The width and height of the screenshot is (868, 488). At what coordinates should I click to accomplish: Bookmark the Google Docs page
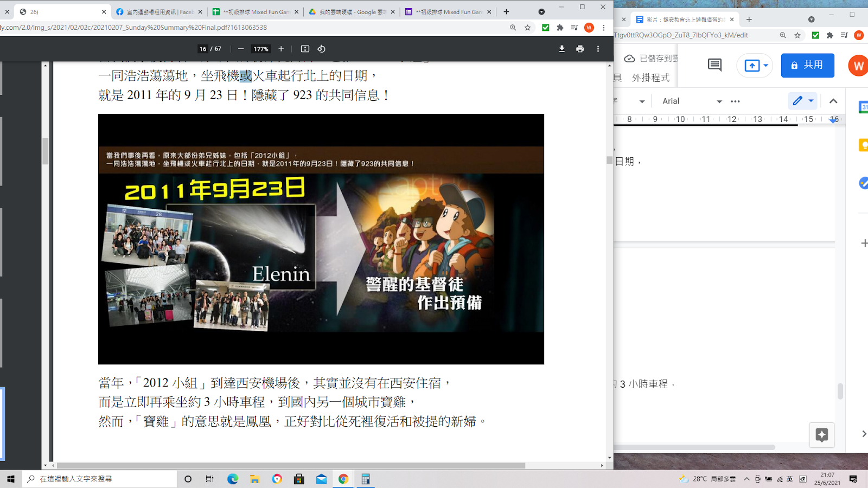coord(797,35)
